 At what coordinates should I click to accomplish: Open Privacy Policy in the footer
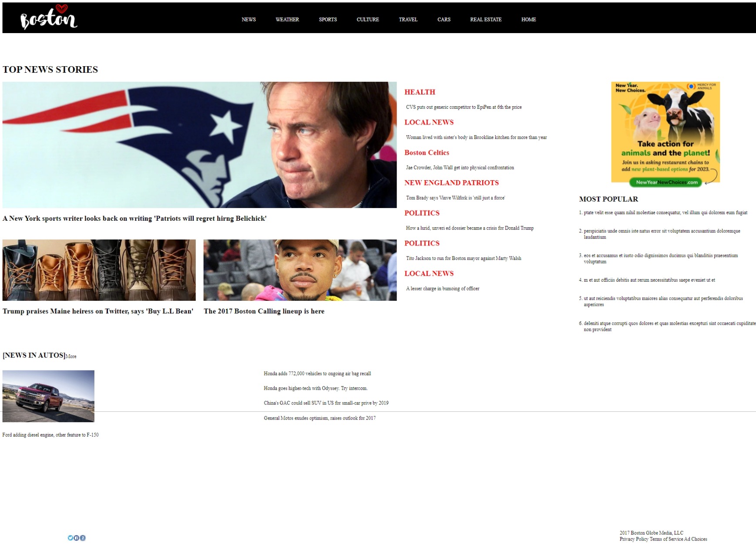(634, 539)
